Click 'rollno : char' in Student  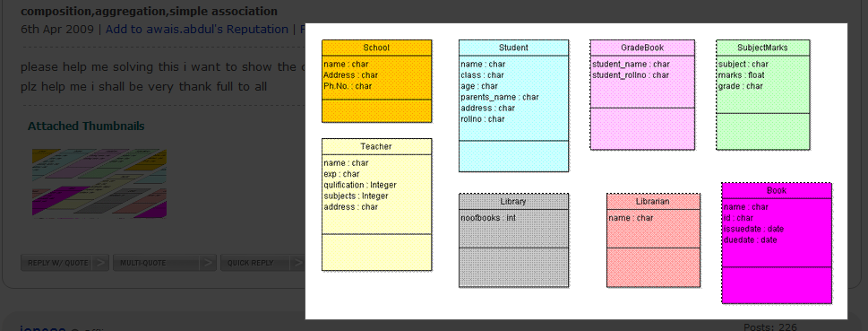tap(483, 118)
